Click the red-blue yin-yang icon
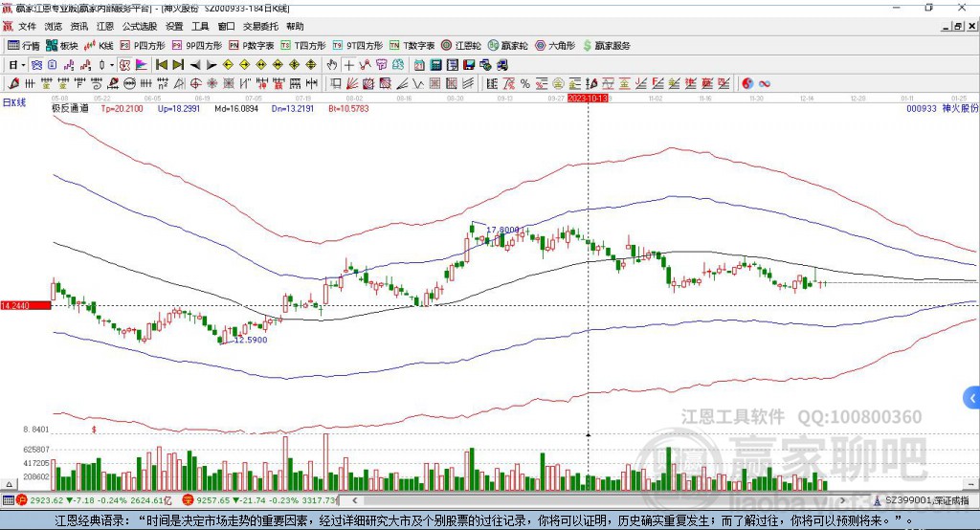Viewport: 980px width, 530px height. click(747, 84)
